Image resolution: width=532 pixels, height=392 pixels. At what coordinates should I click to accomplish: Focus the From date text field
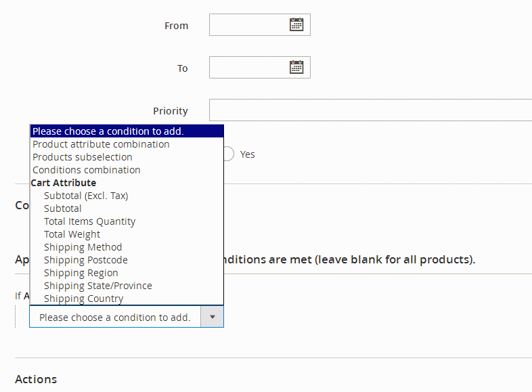[248, 25]
